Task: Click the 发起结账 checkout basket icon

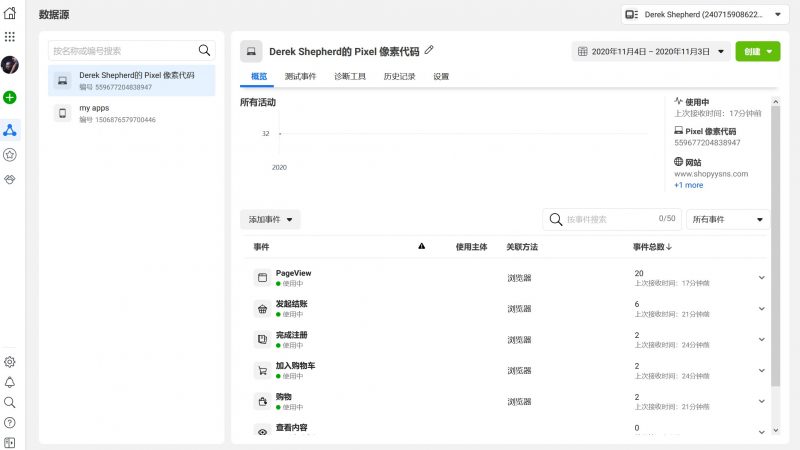Action: [262, 309]
